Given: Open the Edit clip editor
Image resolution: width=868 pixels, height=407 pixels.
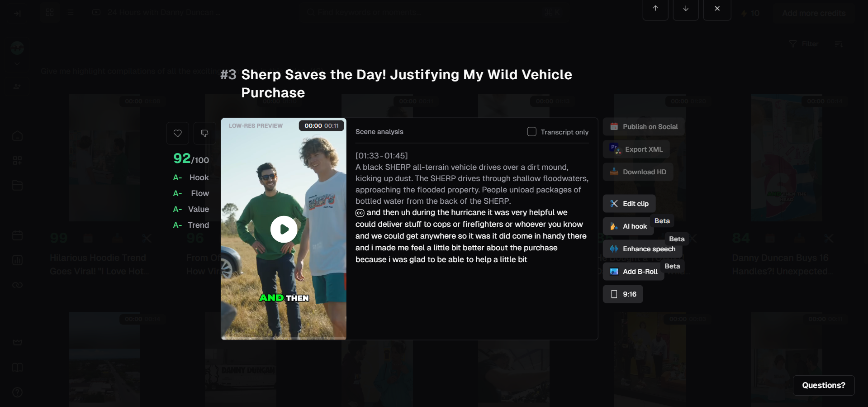Looking at the screenshot, I should [x=629, y=204].
